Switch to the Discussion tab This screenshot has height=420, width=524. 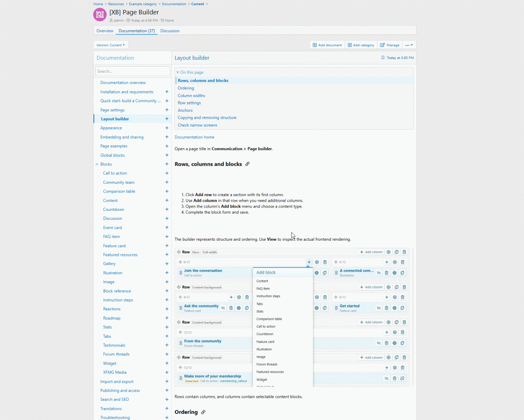(170, 31)
